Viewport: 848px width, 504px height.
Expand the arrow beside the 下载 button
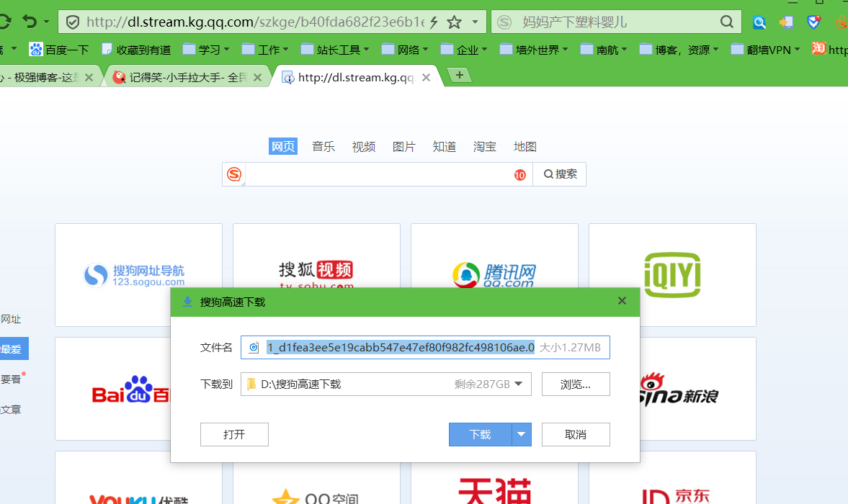pos(522,434)
